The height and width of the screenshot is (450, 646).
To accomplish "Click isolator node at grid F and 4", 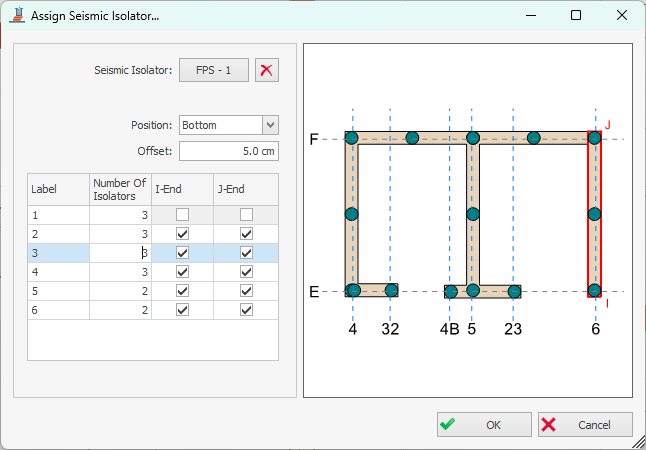I will (x=352, y=138).
